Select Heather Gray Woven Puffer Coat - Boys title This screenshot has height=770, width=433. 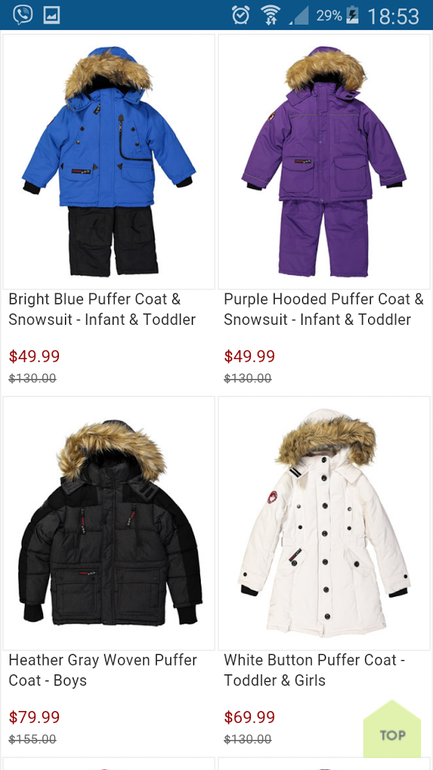pos(103,670)
